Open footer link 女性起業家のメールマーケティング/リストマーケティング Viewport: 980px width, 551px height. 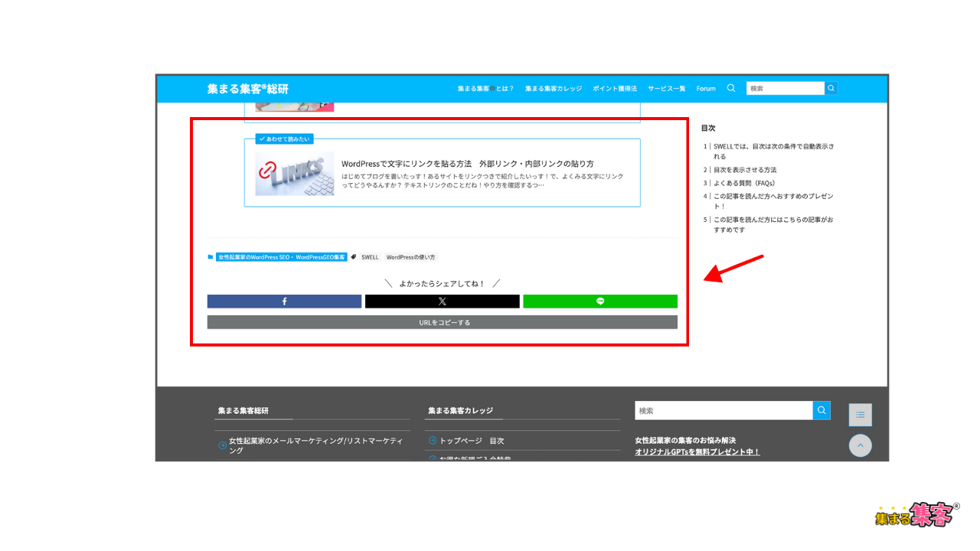coord(316,445)
